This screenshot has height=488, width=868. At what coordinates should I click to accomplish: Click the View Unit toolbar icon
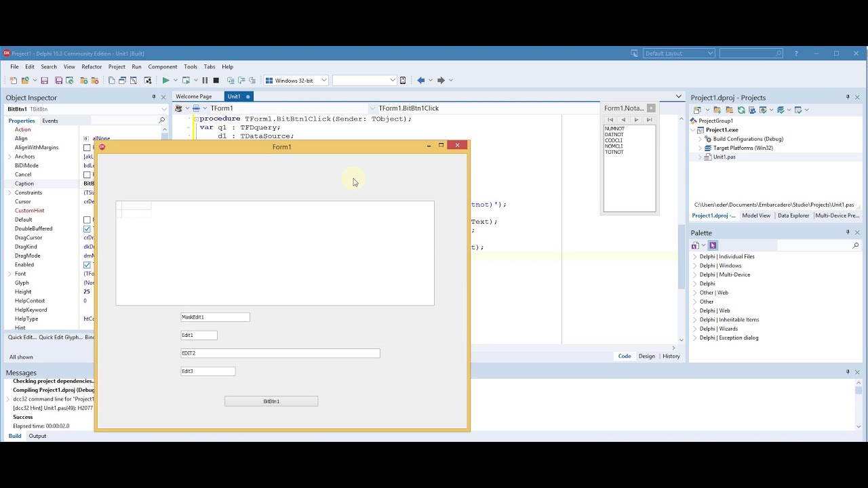112,80
